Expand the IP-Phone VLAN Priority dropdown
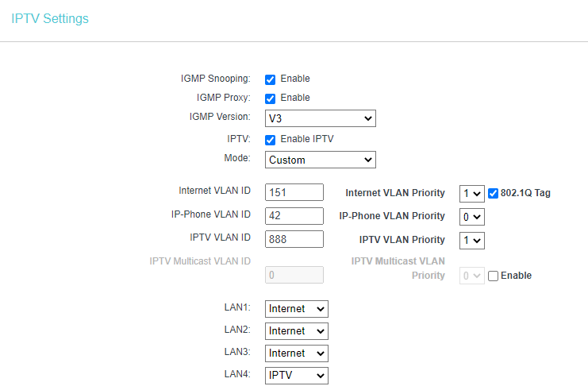The image size is (588, 390). [x=472, y=217]
